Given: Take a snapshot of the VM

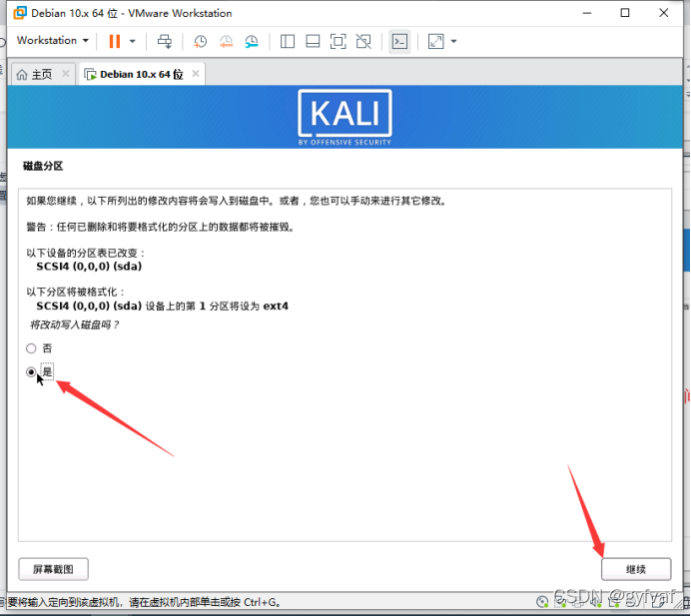Looking at the screenshot, I should tap(200, 41).
